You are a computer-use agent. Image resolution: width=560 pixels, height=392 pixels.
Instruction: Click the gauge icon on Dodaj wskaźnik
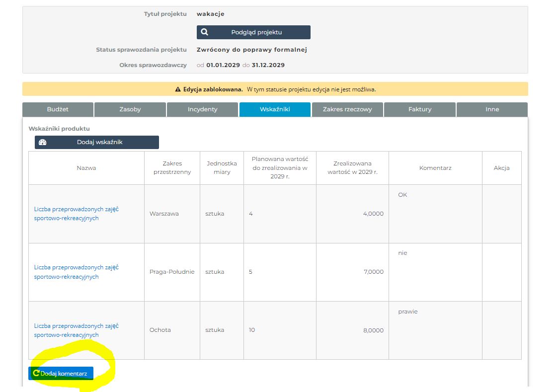tap(43, 142)
